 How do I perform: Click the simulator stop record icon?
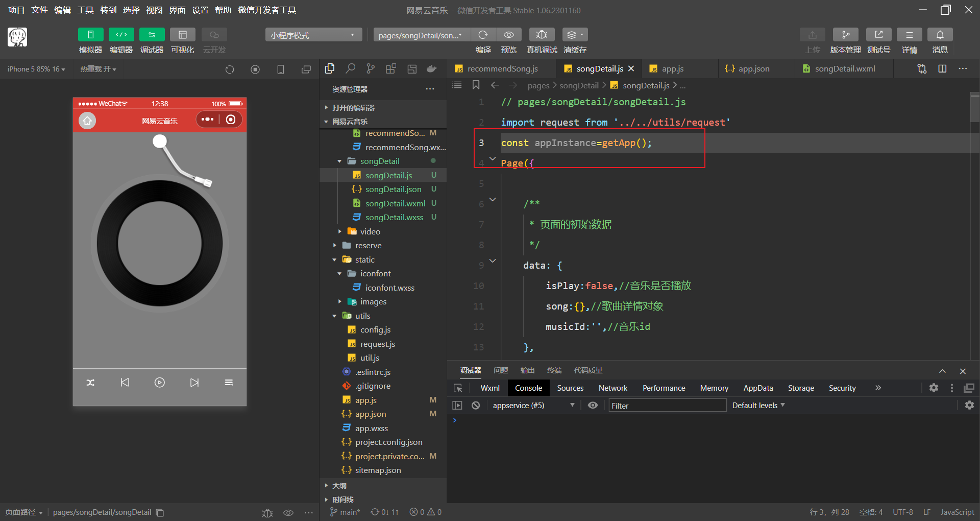(x=255, y=69)
